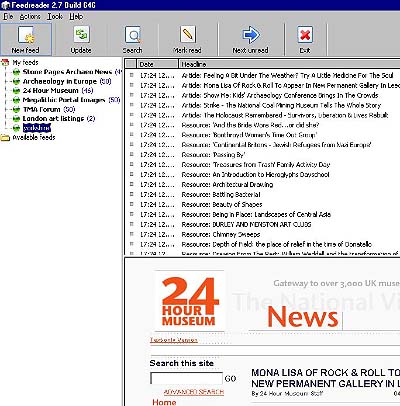Click article icon beside Feeling A Bit Under The Weather
This screenshot has width=400, height=406.
click(132, 75)
